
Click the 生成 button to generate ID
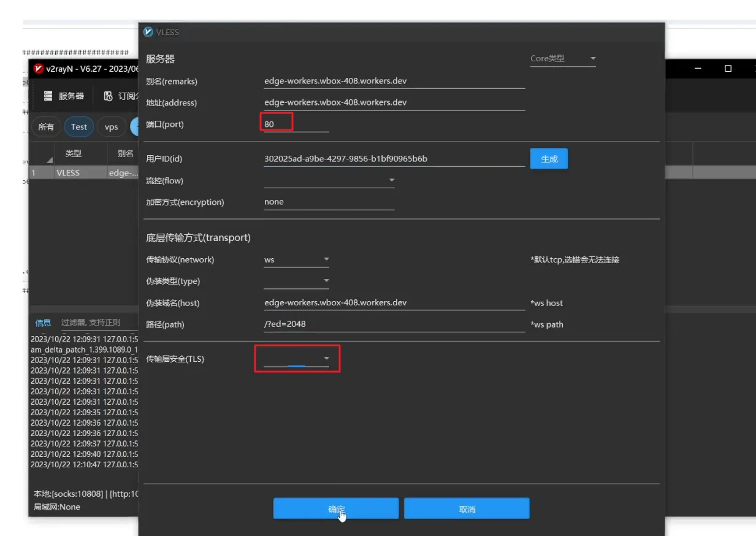pyautogui.click(x=549, y=159)
